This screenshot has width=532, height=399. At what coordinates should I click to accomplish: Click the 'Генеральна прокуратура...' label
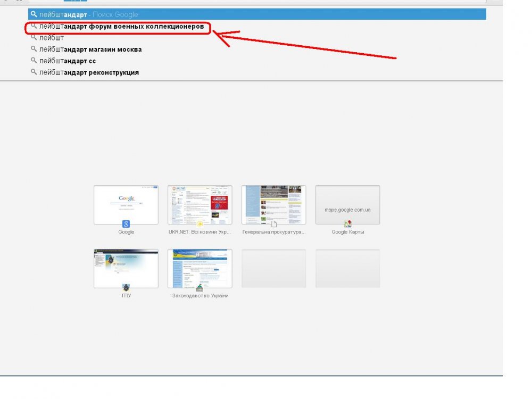[274, 232]
